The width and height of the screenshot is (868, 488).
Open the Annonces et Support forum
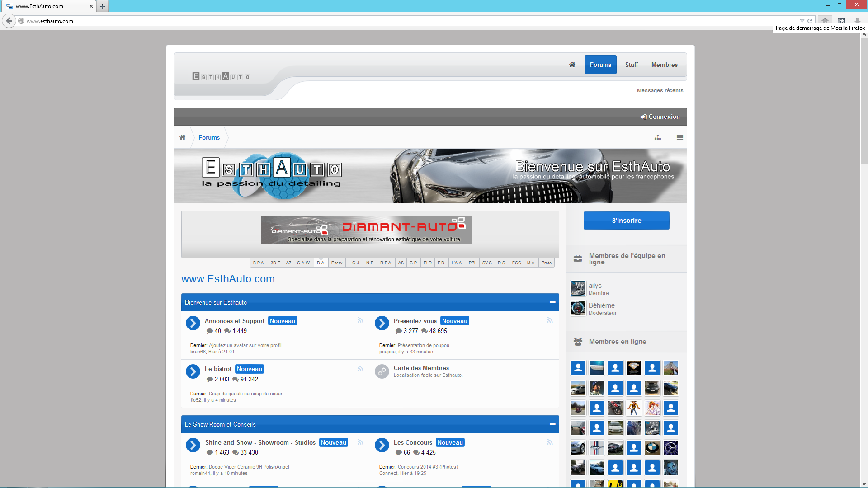coord(235,321)
